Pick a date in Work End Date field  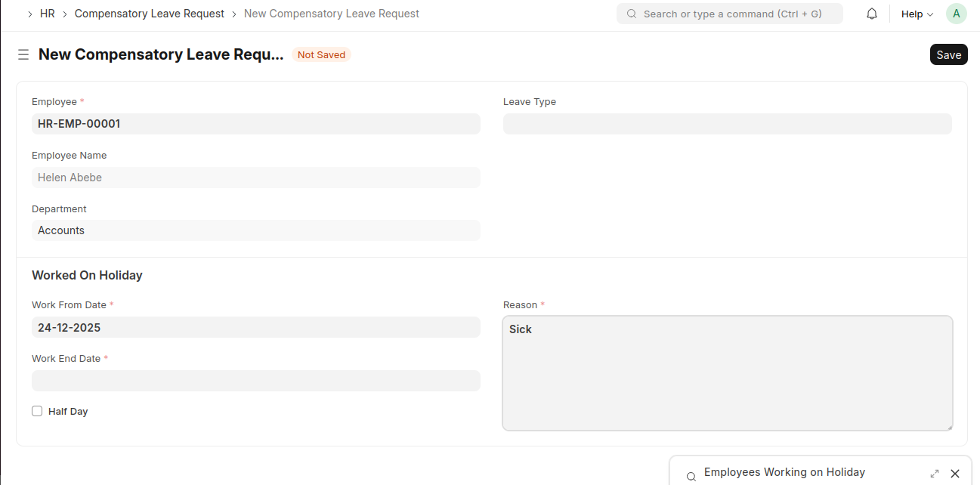tap(255, 381)
